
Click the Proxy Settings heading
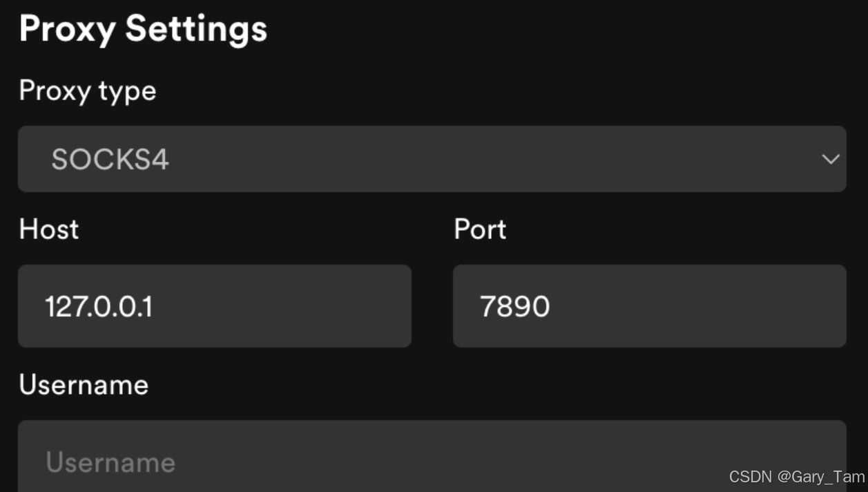coord(143,29)
